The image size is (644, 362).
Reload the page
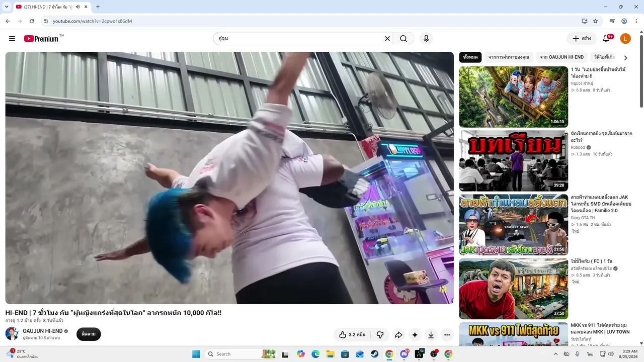pyautogui.click(x=32, y=21)
